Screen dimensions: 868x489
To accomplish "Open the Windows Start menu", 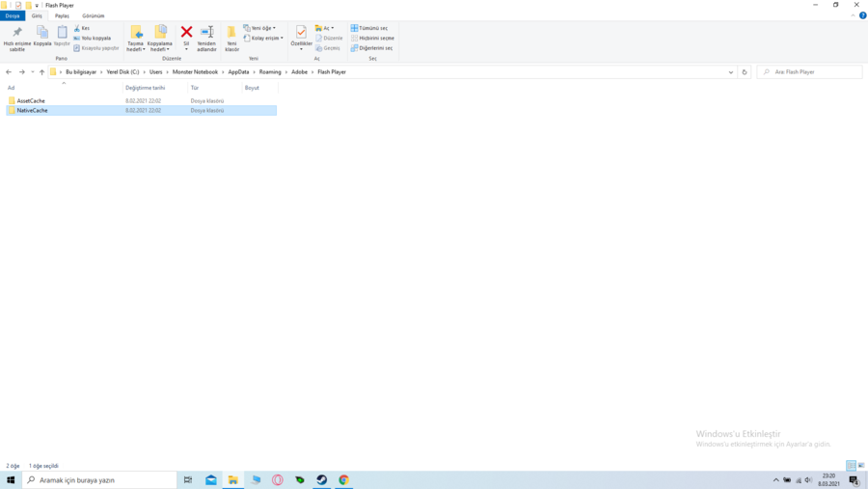I will click(x=11, y=480).
